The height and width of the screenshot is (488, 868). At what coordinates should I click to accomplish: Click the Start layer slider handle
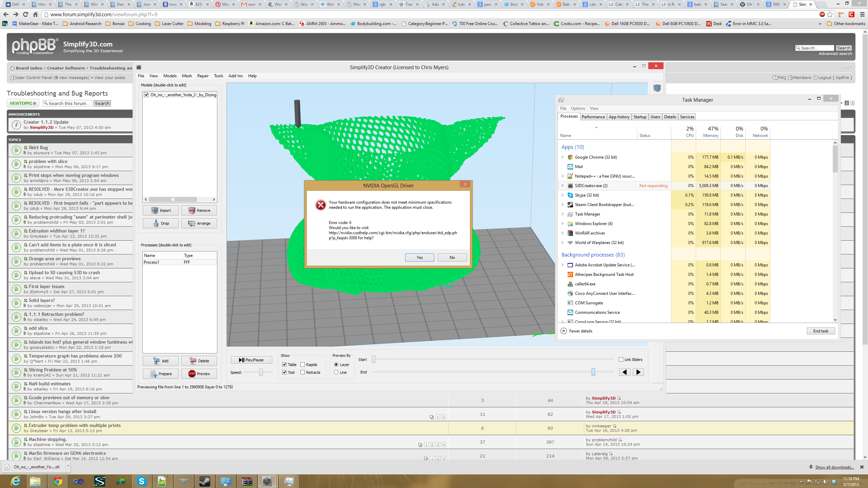(374, 360)
